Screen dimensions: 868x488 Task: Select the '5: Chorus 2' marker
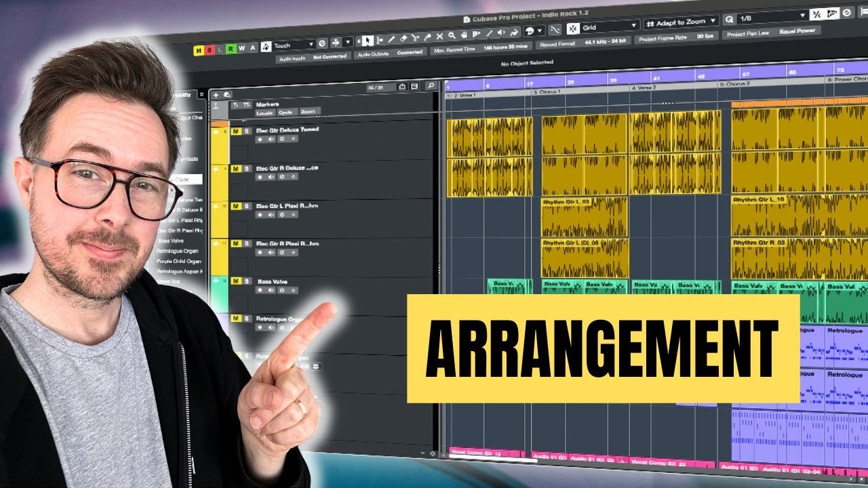coord(734,85)
